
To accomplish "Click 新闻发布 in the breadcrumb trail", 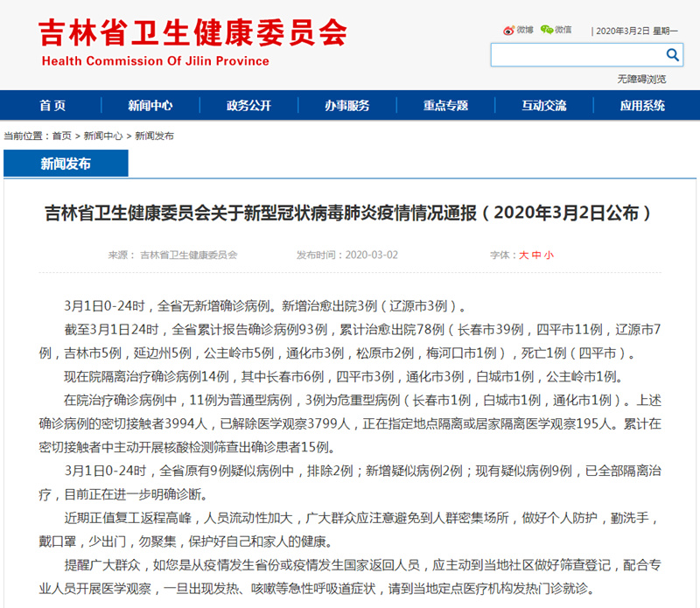I will click(x=154, y=136).
